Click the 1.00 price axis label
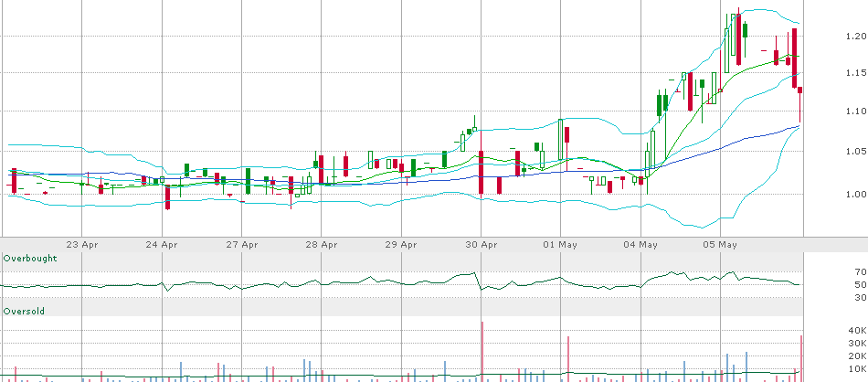The height and width of the screenshot is (382, 868). pyautogui.click(x=856, y=194)
